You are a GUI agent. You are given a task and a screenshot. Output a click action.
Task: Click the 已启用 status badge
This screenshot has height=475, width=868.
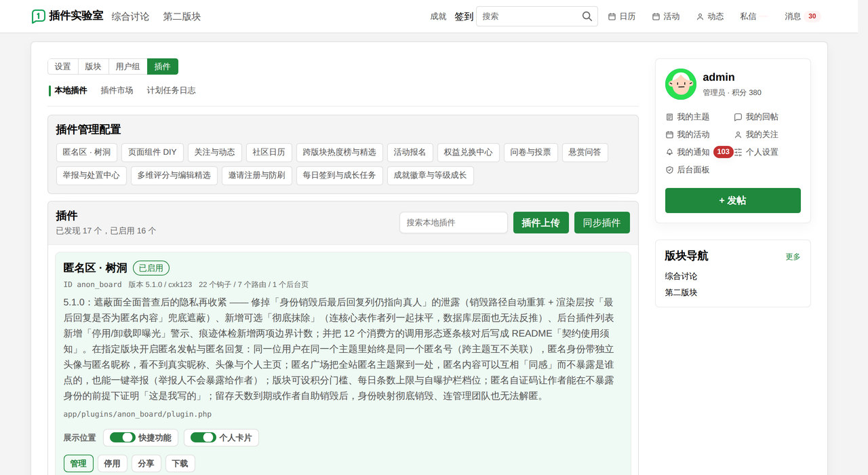(151, 268)
